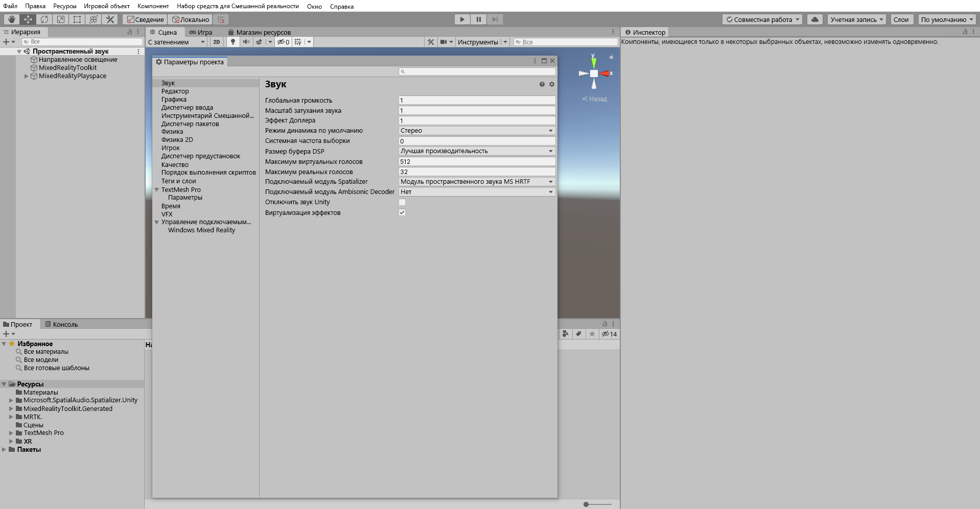This screenshot has height=509, width=980.
Task: Collapse the 'Пространственный звук' scene in the hierarchy
Action: coord(19,52)
